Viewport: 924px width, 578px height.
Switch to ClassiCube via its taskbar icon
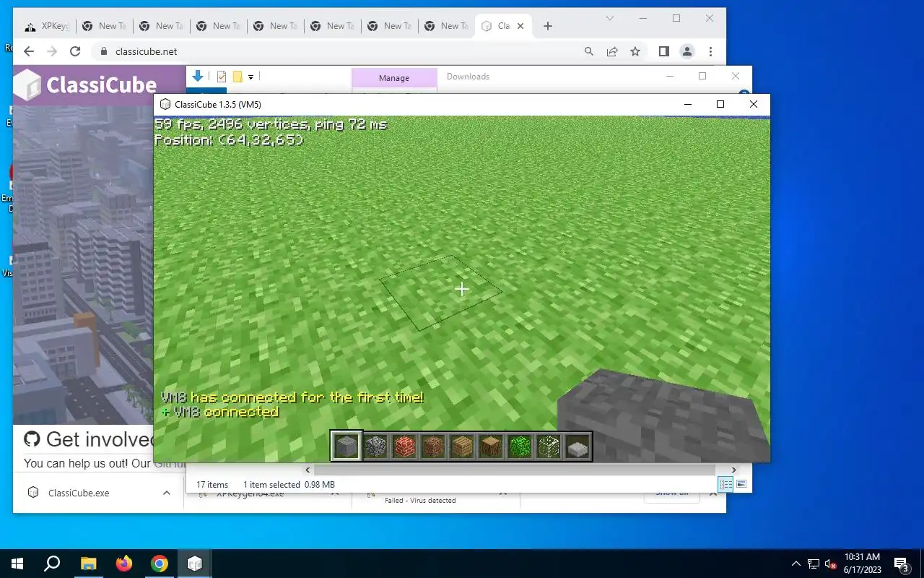click(x=195, y=564)
